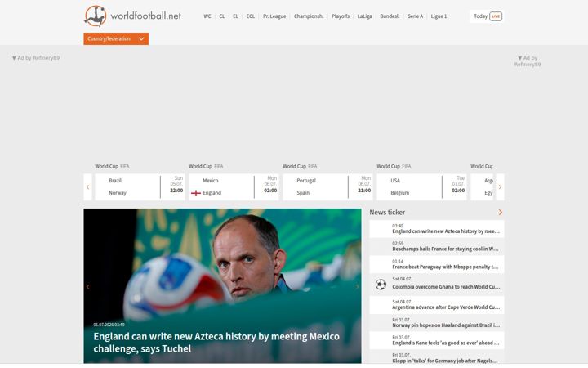This screenshot has height=368, width=588.
Task: Open the ECL navigation link
Action: 251,16
